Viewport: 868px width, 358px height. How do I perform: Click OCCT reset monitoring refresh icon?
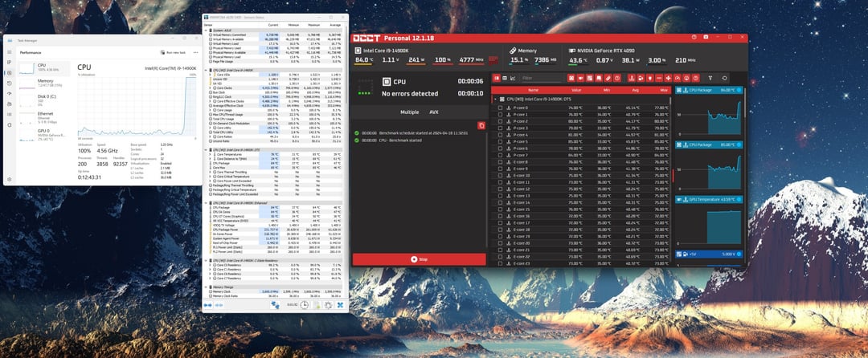[x=725, y=78]
